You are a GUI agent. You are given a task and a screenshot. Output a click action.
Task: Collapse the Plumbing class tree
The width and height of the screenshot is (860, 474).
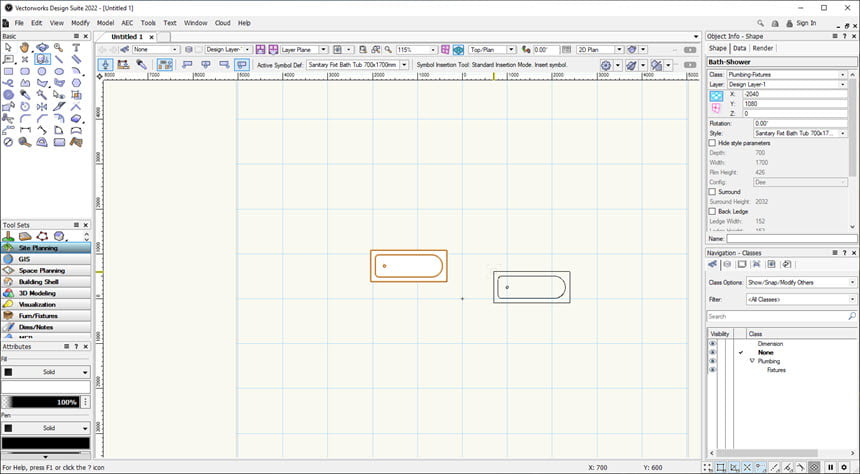coord(752,362)
